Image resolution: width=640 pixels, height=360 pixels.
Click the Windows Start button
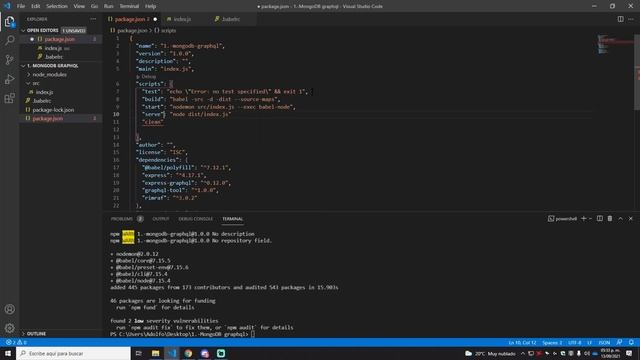[8, 353]
